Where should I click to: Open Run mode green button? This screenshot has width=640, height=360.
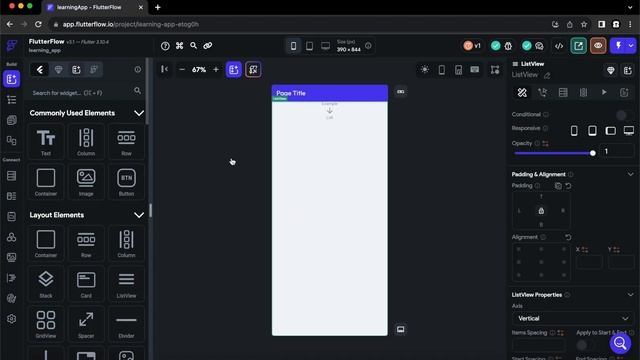click(578, 46)
